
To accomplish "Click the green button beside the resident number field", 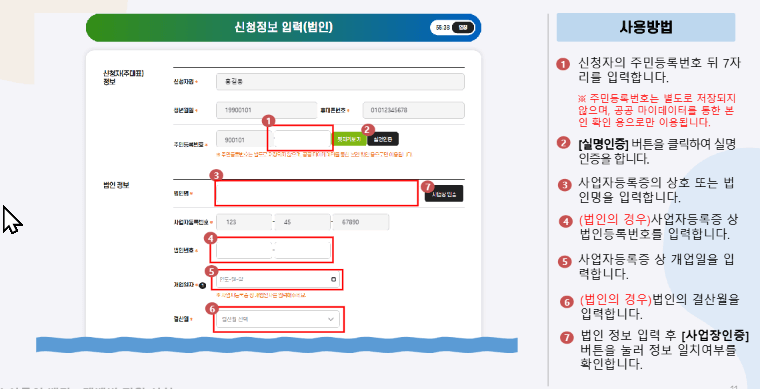I will 349,140.
